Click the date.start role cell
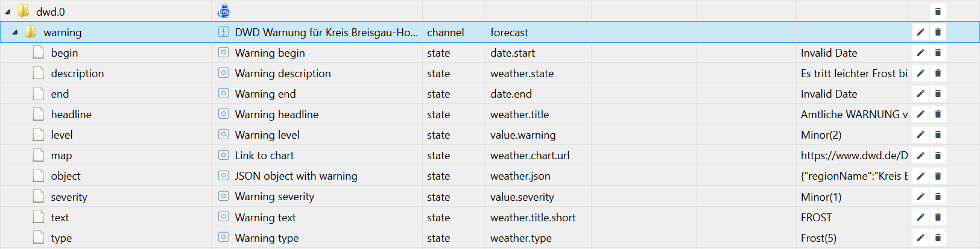The height and width of the screenshot is (249, 980). [x=513, y=53]
